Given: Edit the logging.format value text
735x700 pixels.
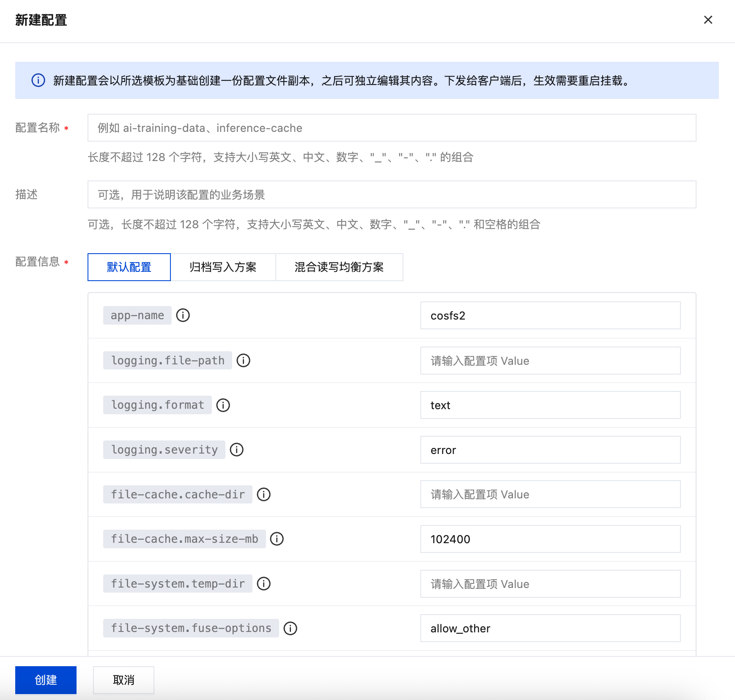Looking at the screenshot, I should [550, 405].
